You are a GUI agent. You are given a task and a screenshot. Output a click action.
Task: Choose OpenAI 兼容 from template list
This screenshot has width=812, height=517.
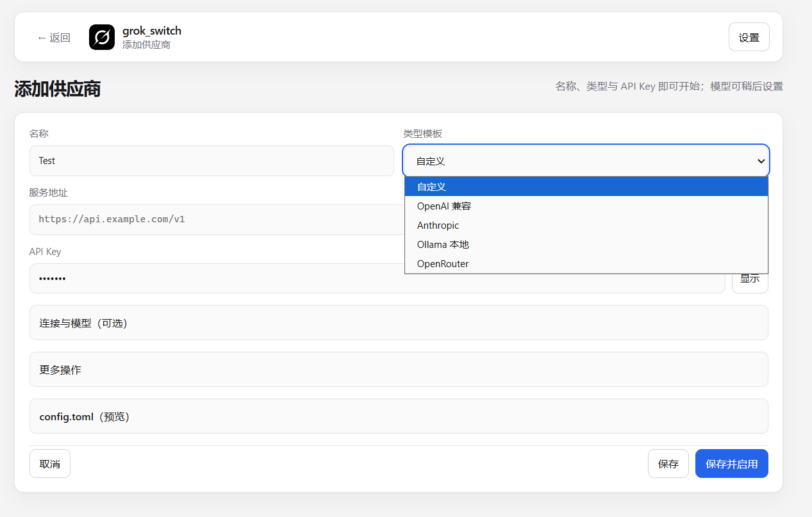pyautogui.click(x=586, y=206)
